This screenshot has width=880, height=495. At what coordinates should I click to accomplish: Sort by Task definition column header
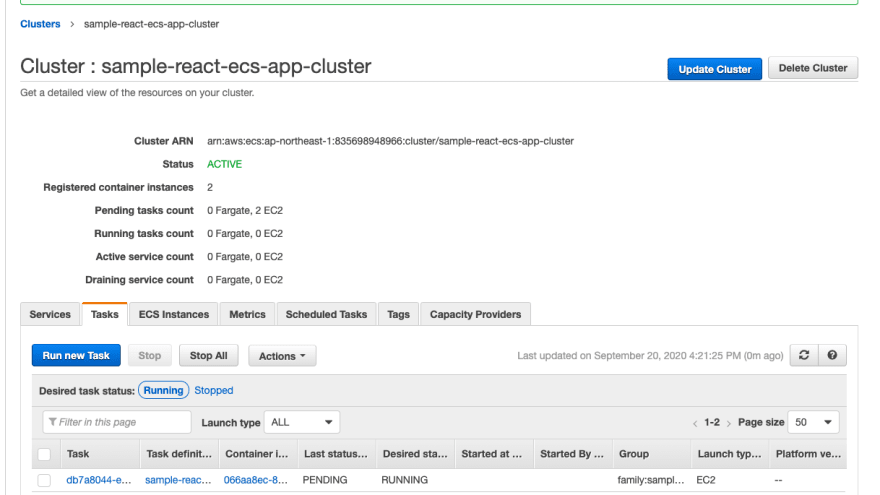[x=179, y=453]
